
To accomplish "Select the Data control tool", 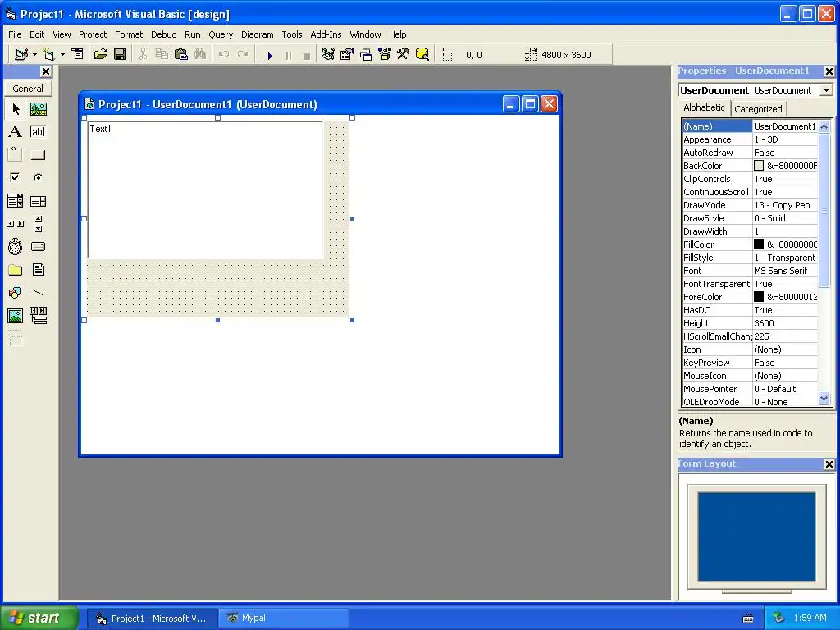I will tap(38, 316).
